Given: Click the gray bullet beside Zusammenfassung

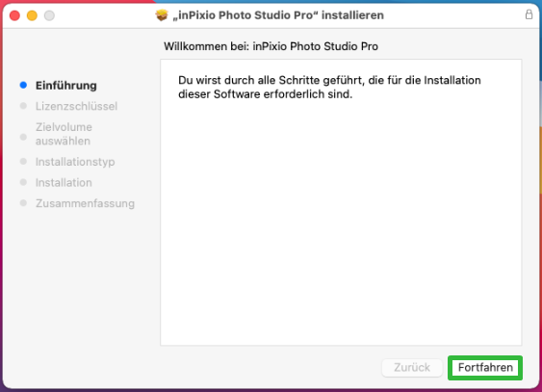Looking at the screenshot, I should point(23,203).
